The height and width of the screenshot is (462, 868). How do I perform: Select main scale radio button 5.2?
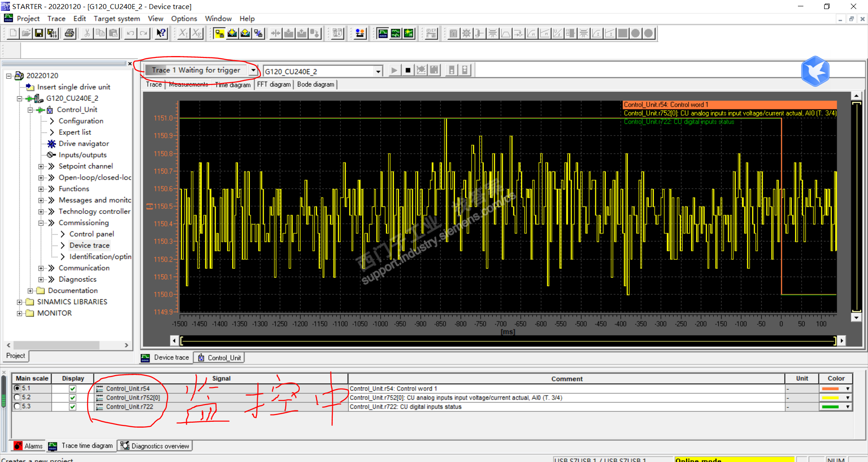[x=17, y=397]
